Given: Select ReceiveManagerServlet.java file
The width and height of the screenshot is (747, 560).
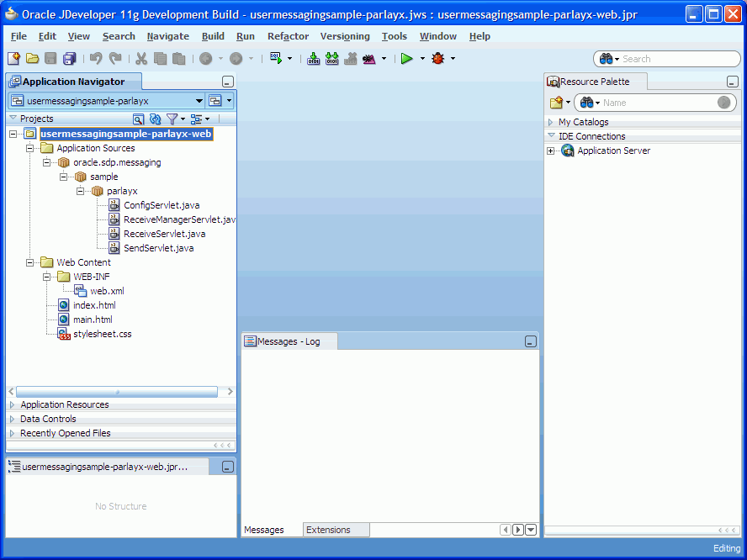Looking at the screenshot, I should pyautogui.click(x=179, y=219).
